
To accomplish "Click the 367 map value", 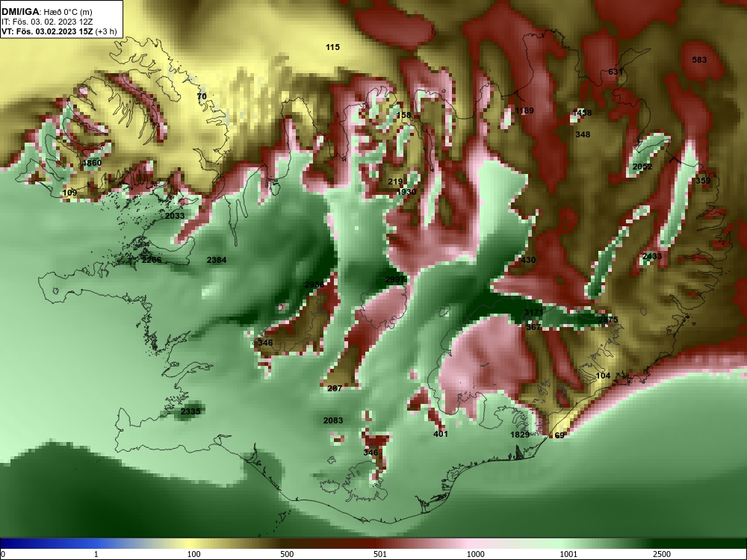I will (533, 327).
